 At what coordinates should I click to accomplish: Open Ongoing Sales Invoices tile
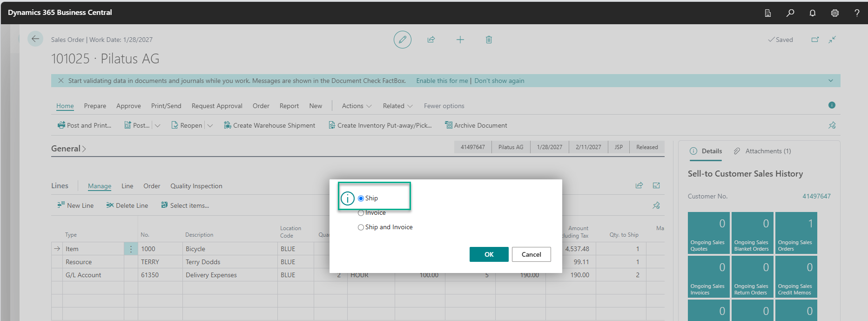click(x=709, y=277)
